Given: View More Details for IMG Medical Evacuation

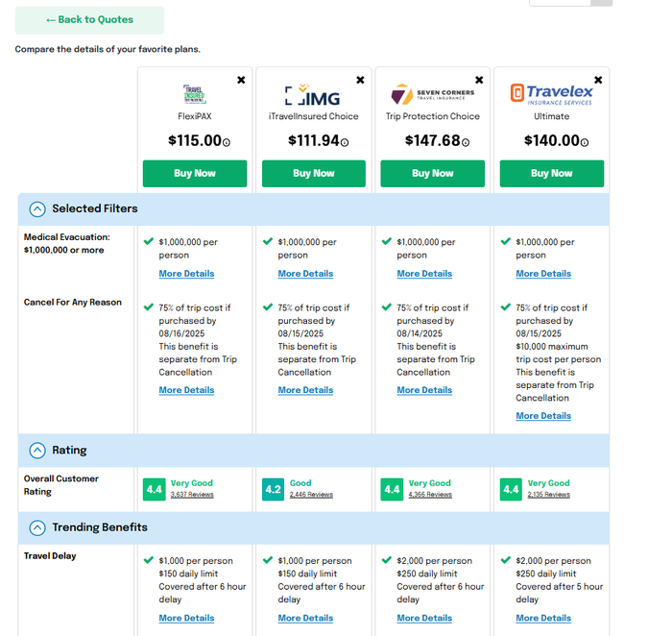Looking at the screenshot, I should click(305, 274).
